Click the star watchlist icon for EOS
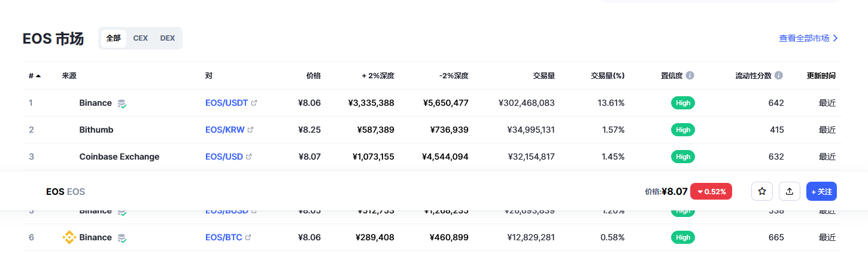 click(x=762, y=191)
